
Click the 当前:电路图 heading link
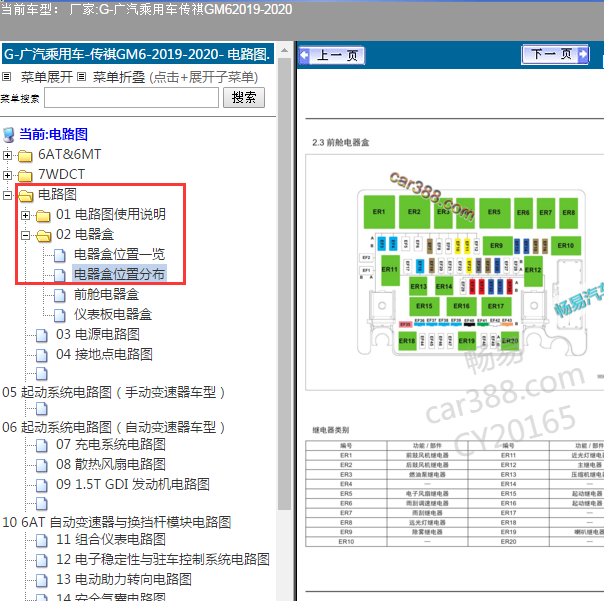[54, 134]
